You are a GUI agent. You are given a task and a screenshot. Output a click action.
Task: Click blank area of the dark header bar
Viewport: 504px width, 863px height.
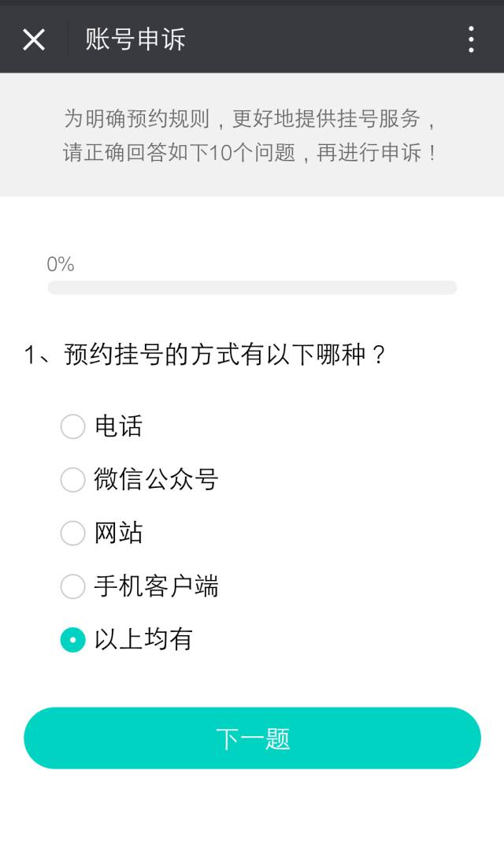click(331, 39)
